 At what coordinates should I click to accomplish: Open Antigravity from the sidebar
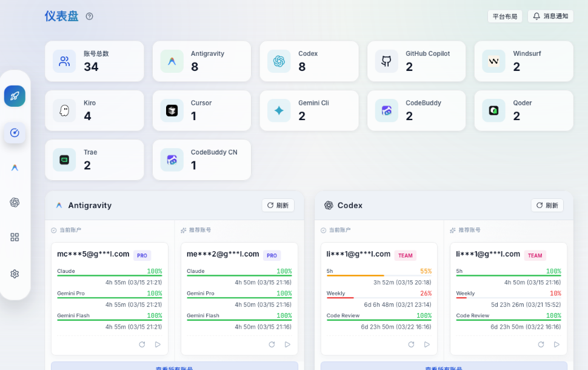click(15, 168)
